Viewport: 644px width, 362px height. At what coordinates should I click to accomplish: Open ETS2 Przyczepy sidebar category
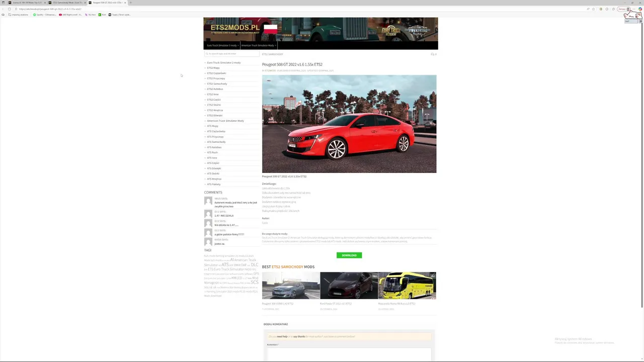tap(216, 78)
